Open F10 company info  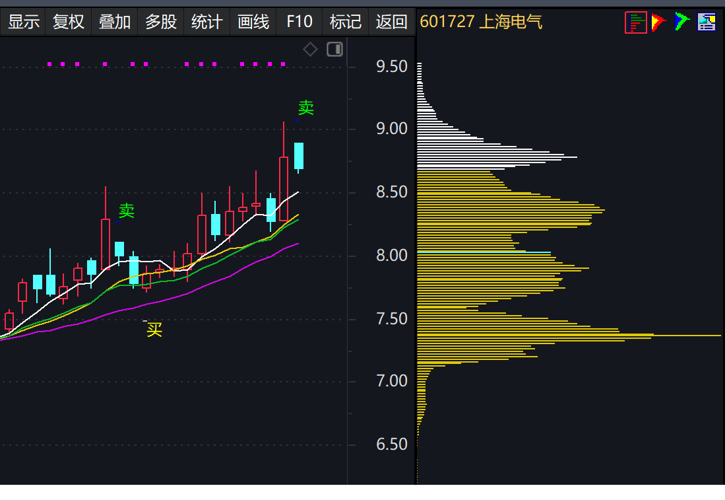(299, 22)
